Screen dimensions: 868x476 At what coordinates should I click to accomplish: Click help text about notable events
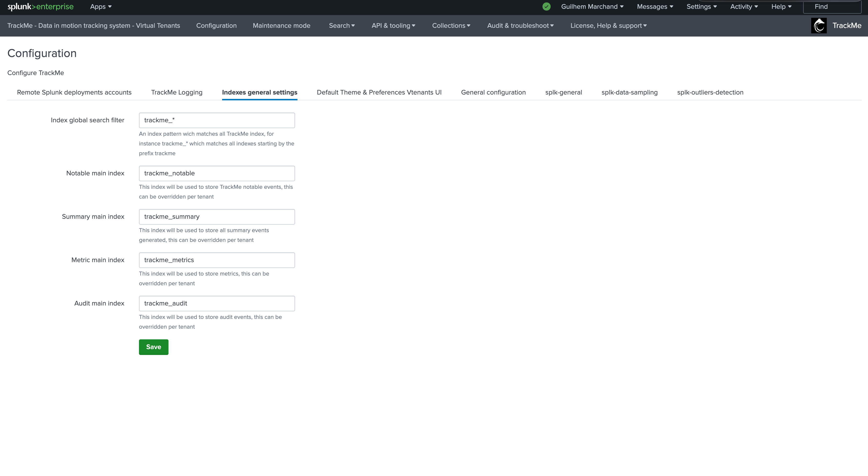tap(216, 192)
